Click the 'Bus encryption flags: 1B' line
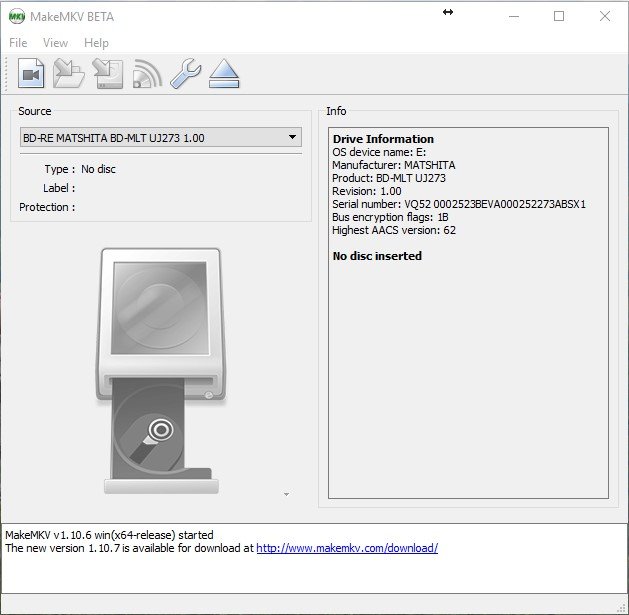The height and width of the screenshot is (615, 629). pyautogui.click(x=390, y=217)
